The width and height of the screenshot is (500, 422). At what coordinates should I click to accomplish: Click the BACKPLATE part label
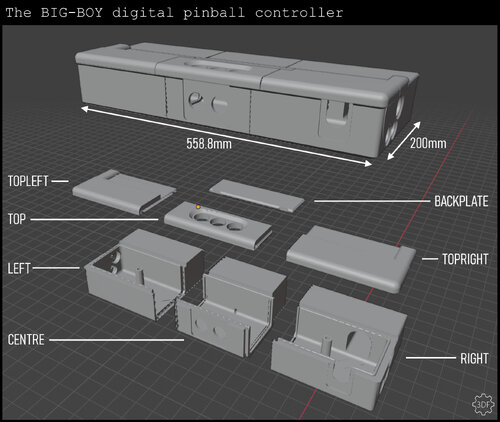point(461,201)
